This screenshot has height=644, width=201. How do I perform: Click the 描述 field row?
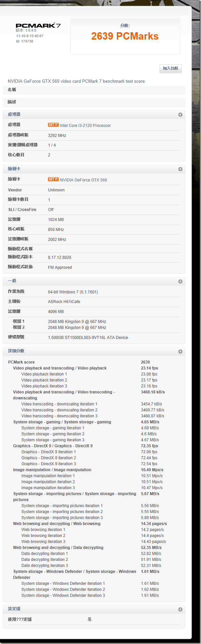(x=94, y=102)
